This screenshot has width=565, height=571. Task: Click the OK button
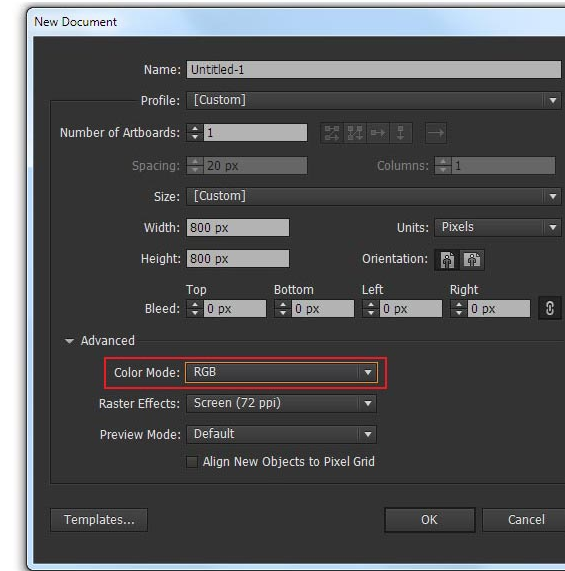tap(430, 520)
